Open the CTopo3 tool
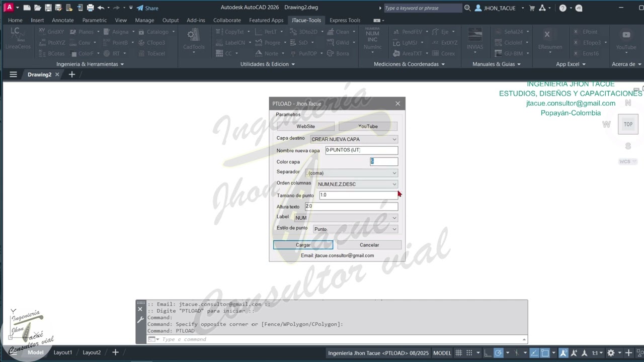Image resolution: width=644 pixels, height=362 pixels. pyautogui.click(x=151, y=43)
